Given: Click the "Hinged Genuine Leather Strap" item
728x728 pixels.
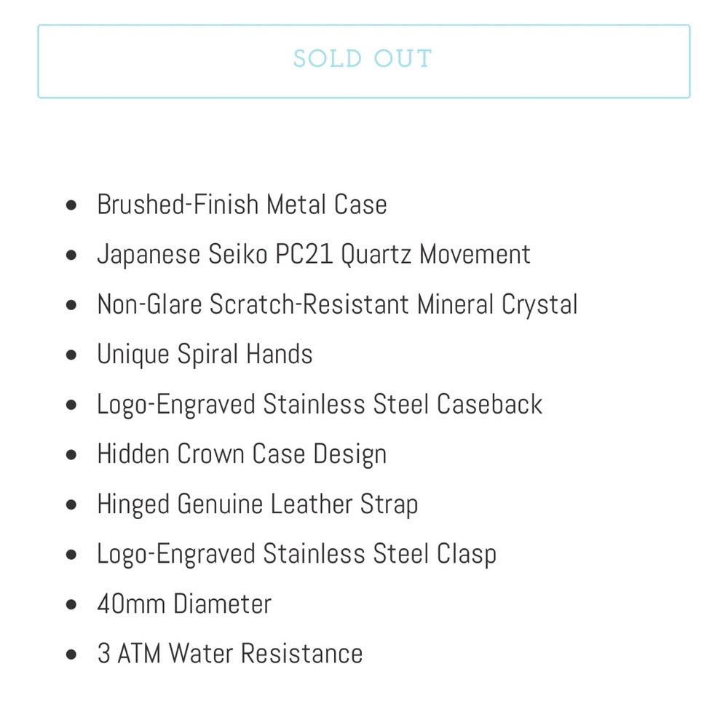Looking at the screenshot, I should pos(257,505).
